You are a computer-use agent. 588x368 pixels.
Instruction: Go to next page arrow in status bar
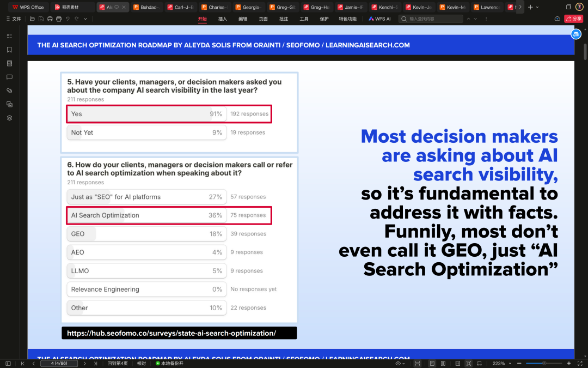[85, 363]
